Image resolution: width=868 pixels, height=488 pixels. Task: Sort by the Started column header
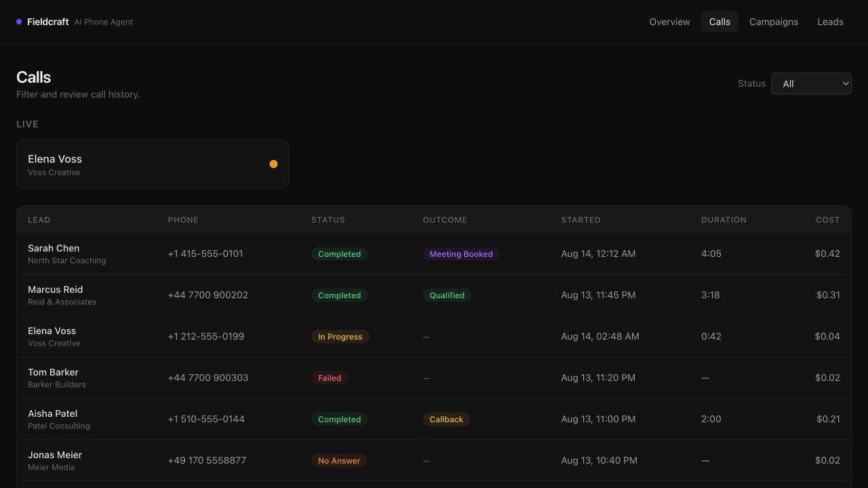[x=580, y=220]
